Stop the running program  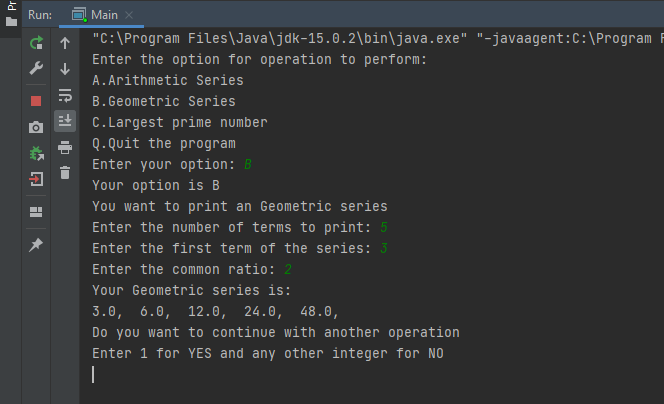click(x=36, y=100)
